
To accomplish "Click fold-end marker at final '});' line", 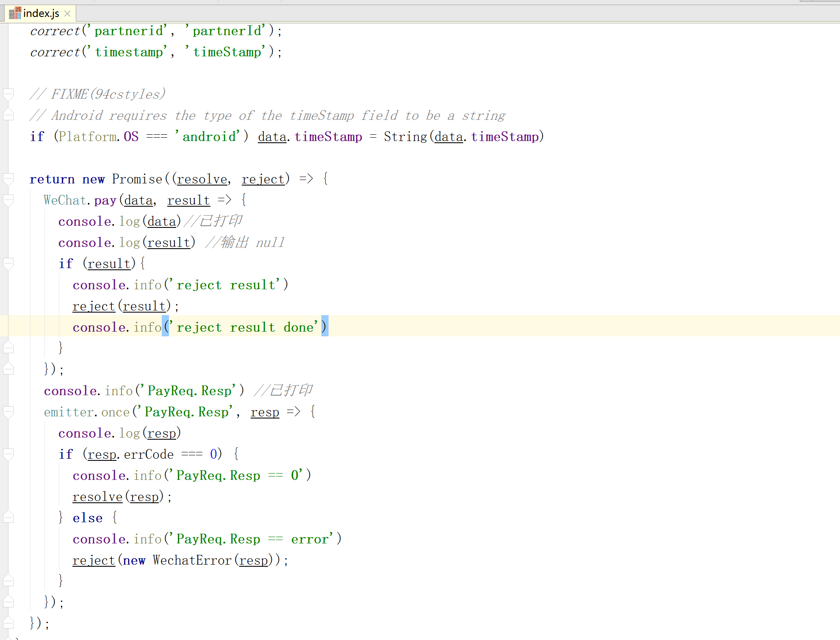I will [8, 623].
